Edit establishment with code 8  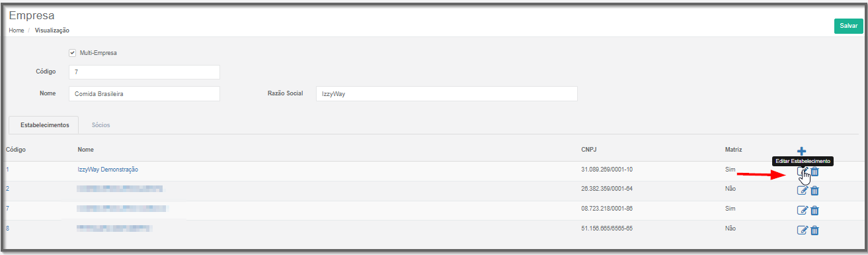pos(803,230)
